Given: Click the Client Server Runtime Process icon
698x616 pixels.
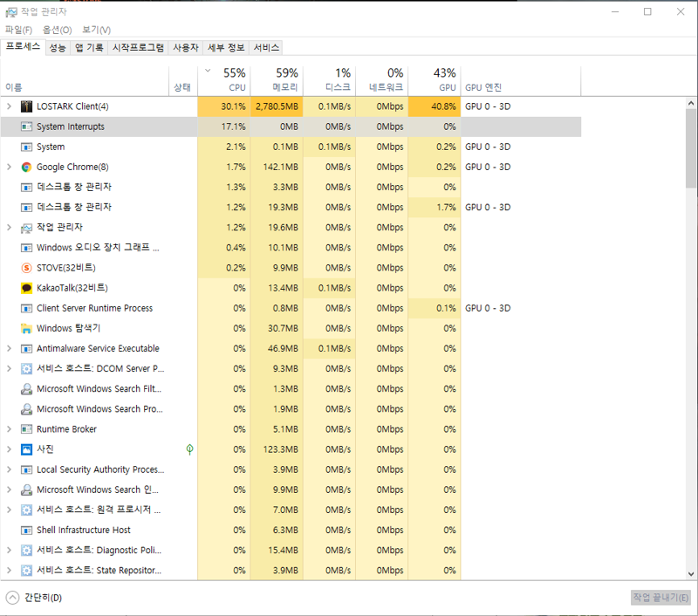Looking at the screenshot, I should click(27, 309).
